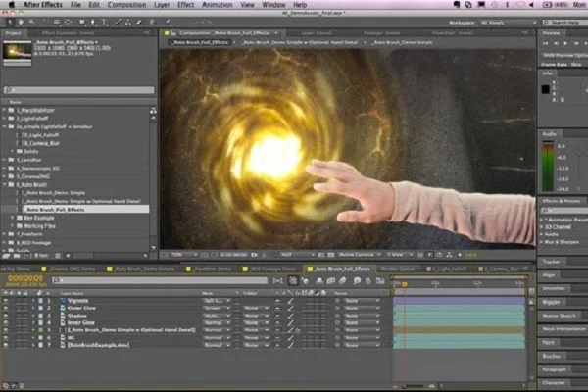Hide the Shadow layer eye toggle
The height and width of the screenshot is (392, 588).
(6, 316)
